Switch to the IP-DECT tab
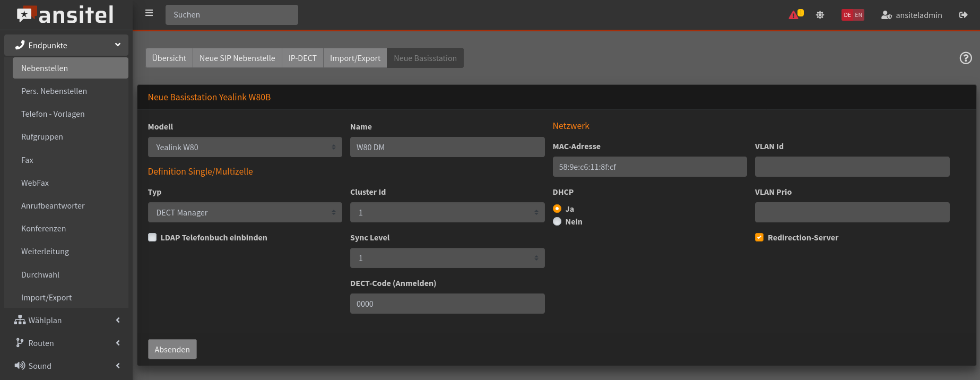Screen dimensions: 980x380 302,58
